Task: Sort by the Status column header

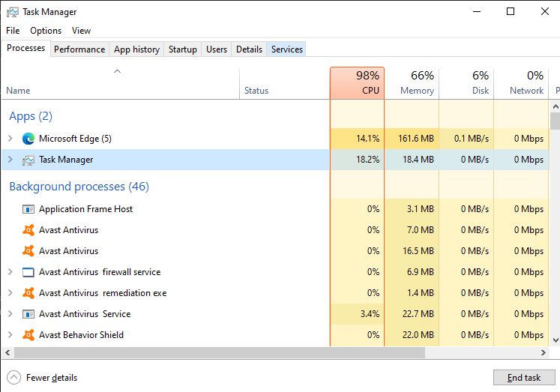Action: pyautogui.click(x=285, y=83)
